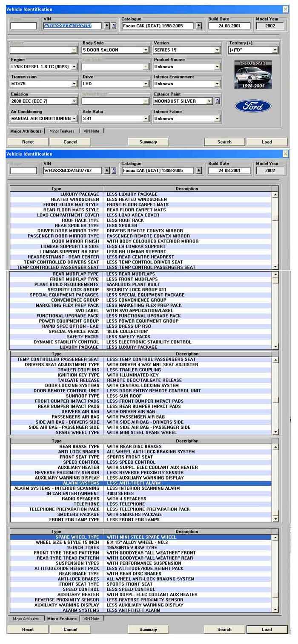Expand the Air Conditioning dropdown
This screenshot has height=644, width=298.
74,118
